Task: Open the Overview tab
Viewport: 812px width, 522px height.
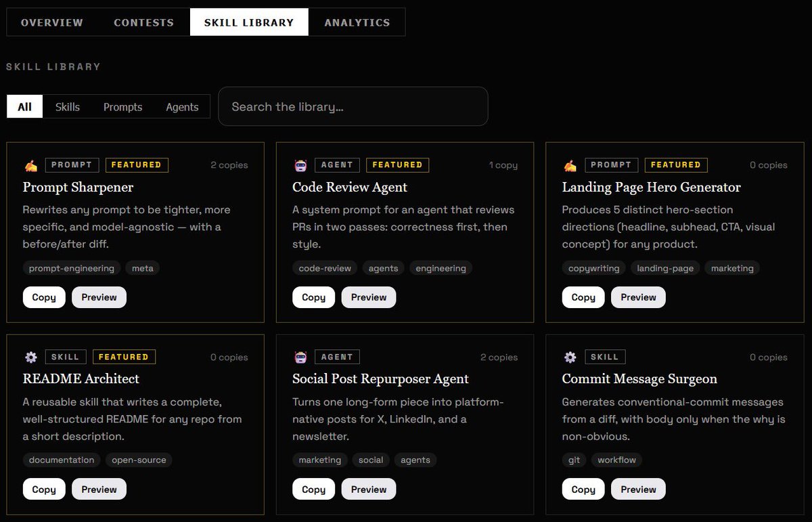Action: pyautogui.click(x=52, y=22)
